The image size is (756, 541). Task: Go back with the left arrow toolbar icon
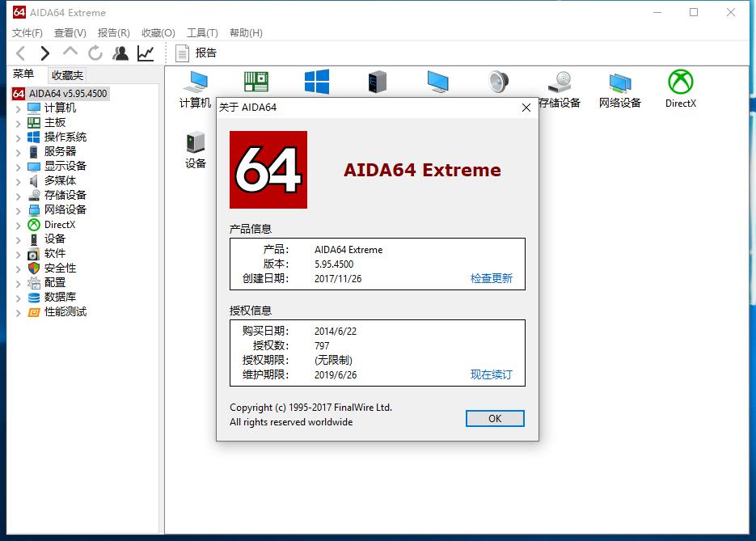pos(21,53)
